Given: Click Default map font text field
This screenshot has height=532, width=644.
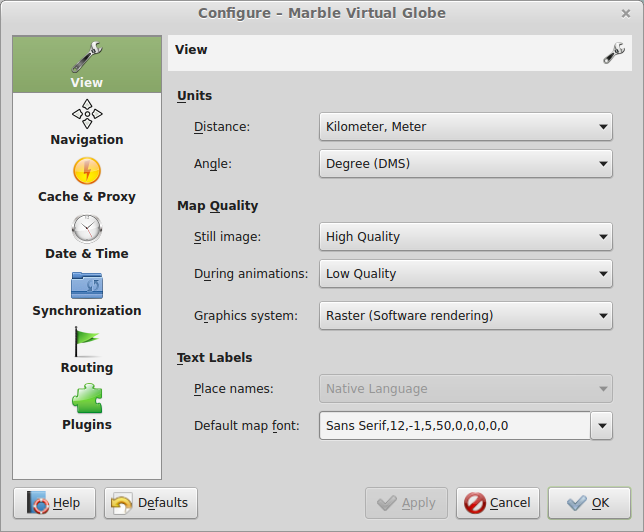Looking at the screenshot, I should pos(455,426).
